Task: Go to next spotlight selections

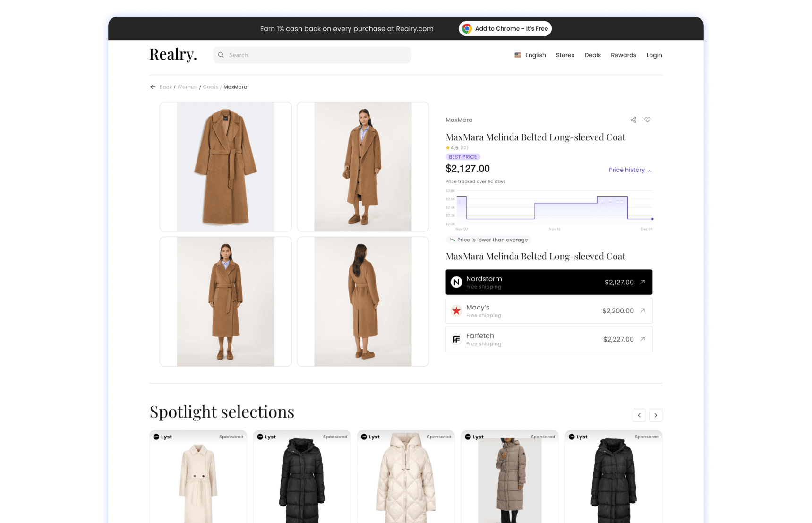Action: 656,415
